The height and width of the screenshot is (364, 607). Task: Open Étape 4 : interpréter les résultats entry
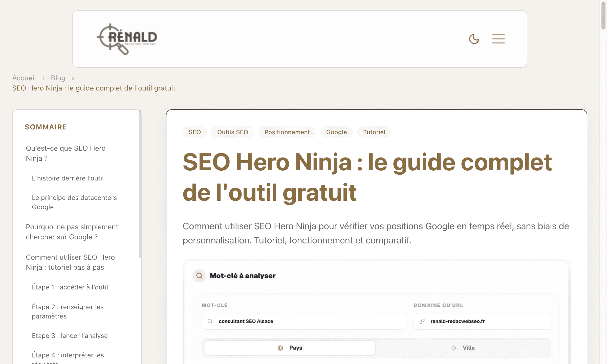[68, 355]
